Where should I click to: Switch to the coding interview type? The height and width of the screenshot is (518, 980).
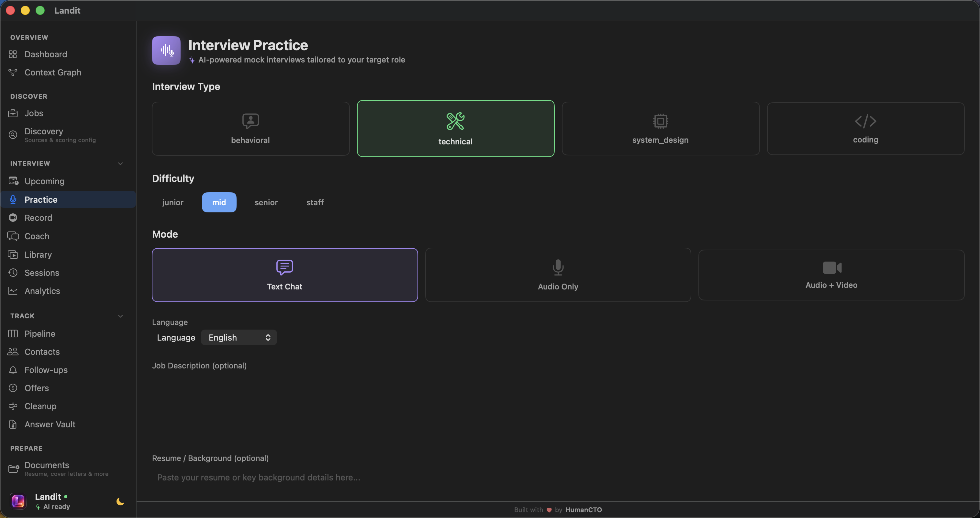point(865,128)
